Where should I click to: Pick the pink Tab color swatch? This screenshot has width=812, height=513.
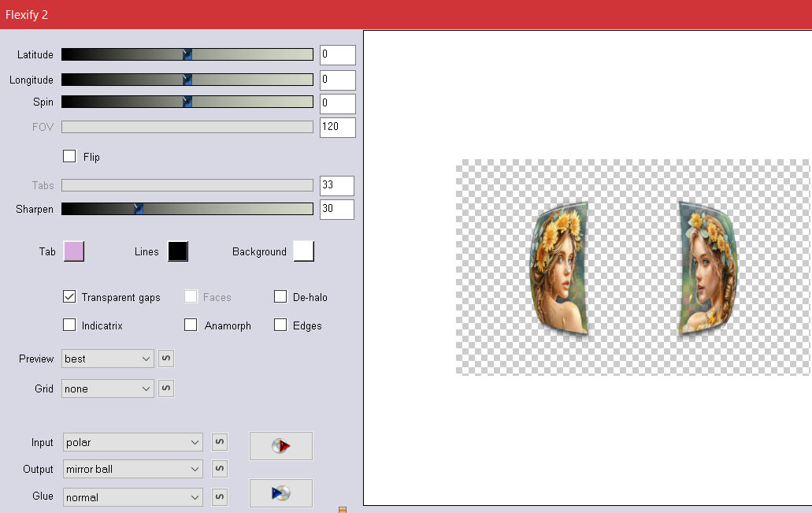[x=73, y=251]
